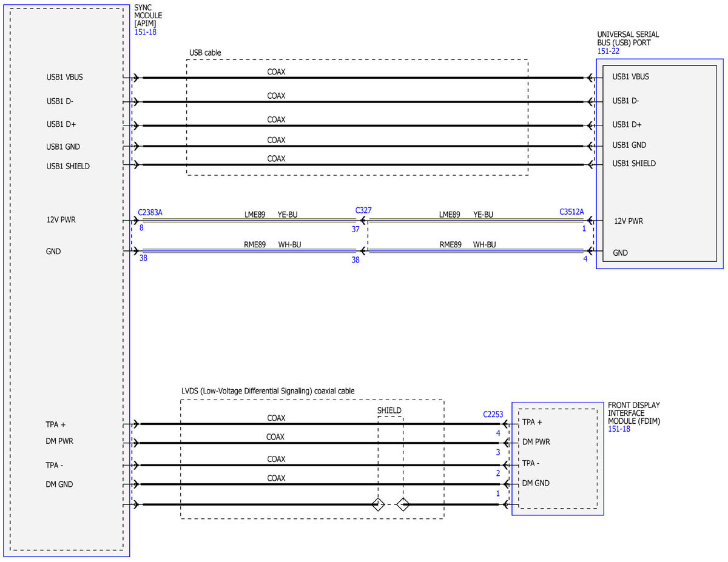Open the 151-18 link under SYNC MODULE [APIM]
This screenshot has width=728, height=562.
pos(145,32)
